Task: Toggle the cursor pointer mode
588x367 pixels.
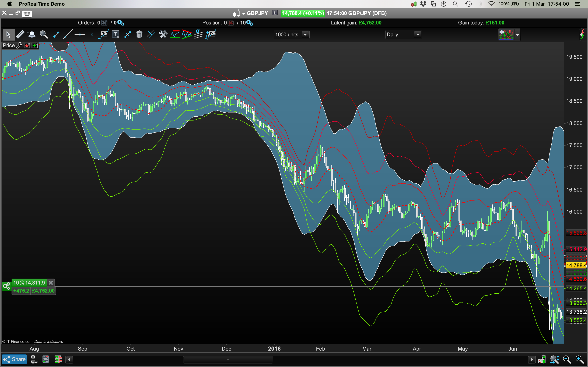Action: coord(8,34)
